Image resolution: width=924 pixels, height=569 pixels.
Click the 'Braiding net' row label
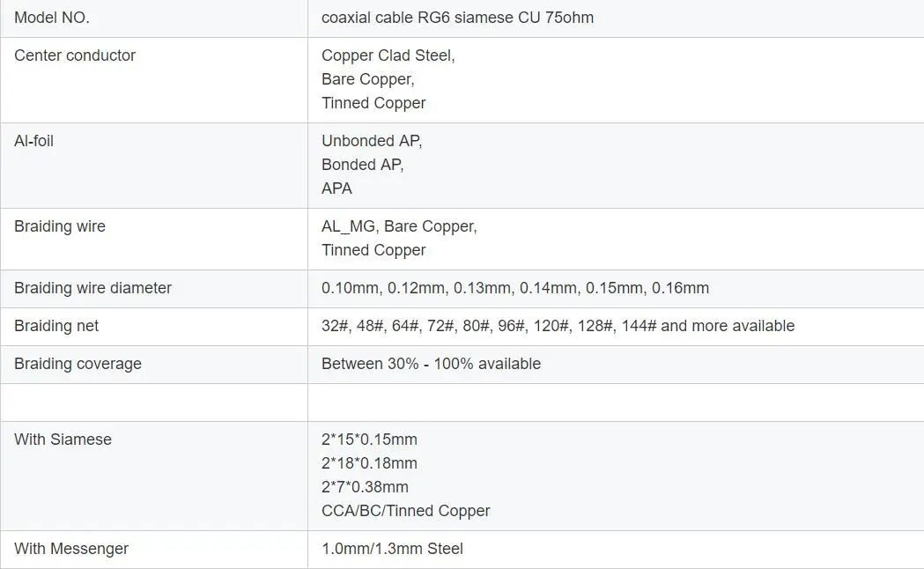tap(56, 326)
